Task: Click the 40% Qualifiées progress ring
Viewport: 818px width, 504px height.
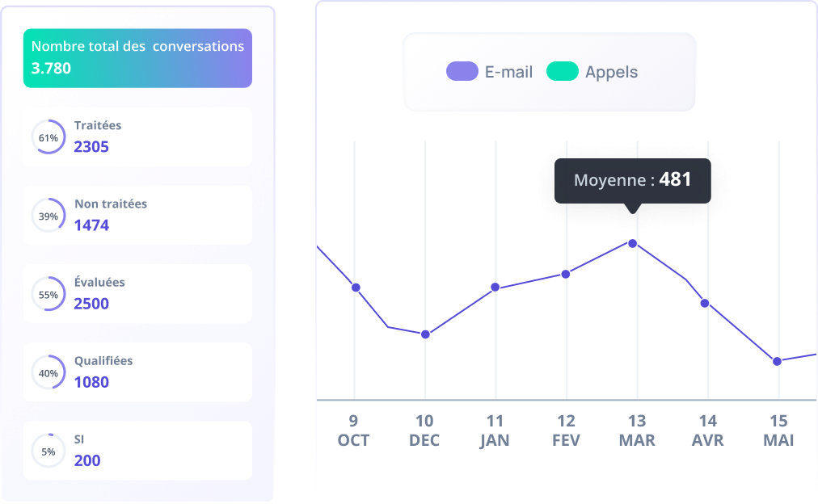Action: tap(48, 373)
